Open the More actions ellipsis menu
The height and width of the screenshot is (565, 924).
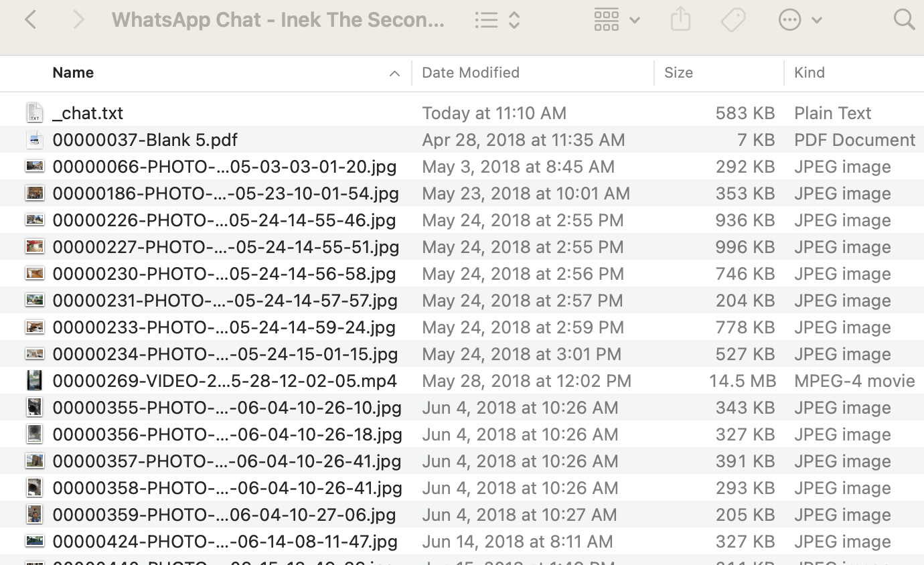coord(800,19)
